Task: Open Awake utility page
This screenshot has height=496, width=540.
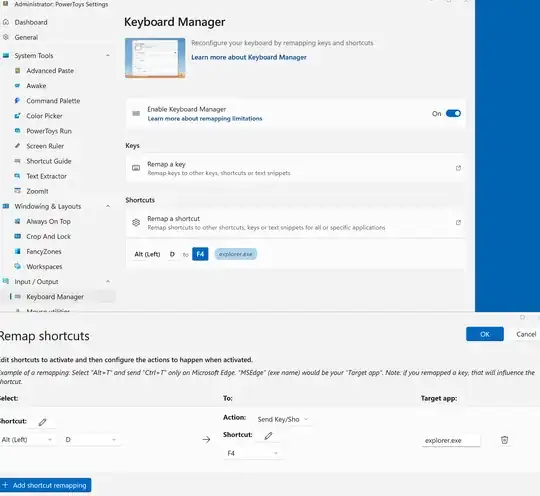Action: point(36,86)
